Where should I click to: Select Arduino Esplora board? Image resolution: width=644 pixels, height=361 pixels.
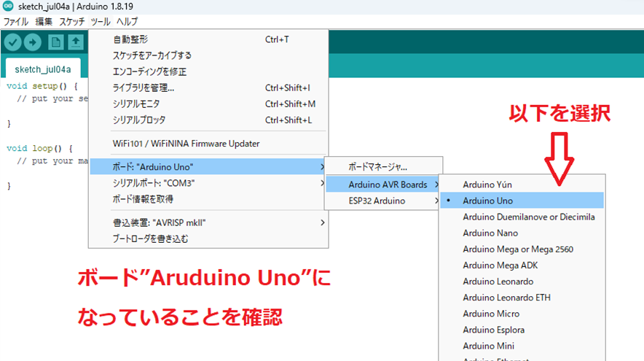(x=522, y=330)
